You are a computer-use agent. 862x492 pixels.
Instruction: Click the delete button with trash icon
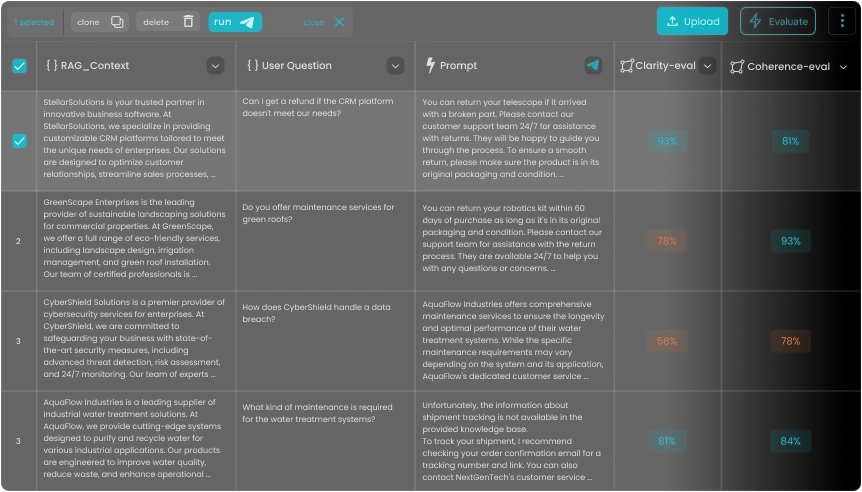point(168,22)
